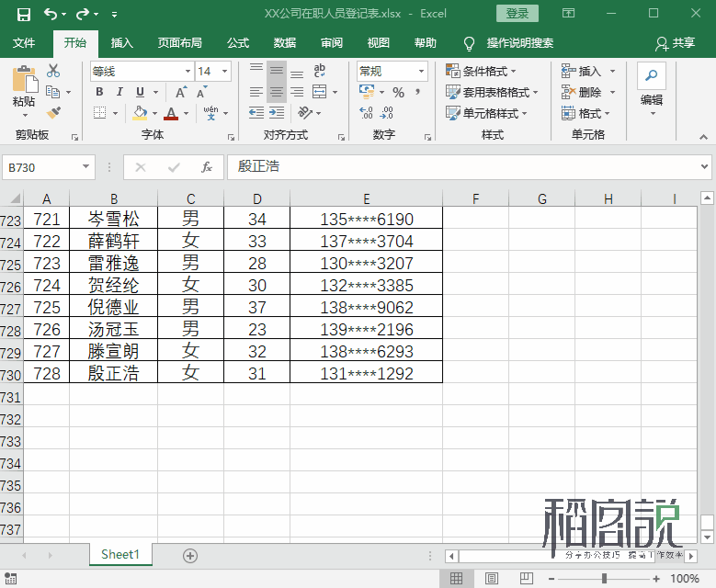This screenshot has width=716, height=588.
Task: Apply accounting number format
Action: pos(367,92)
